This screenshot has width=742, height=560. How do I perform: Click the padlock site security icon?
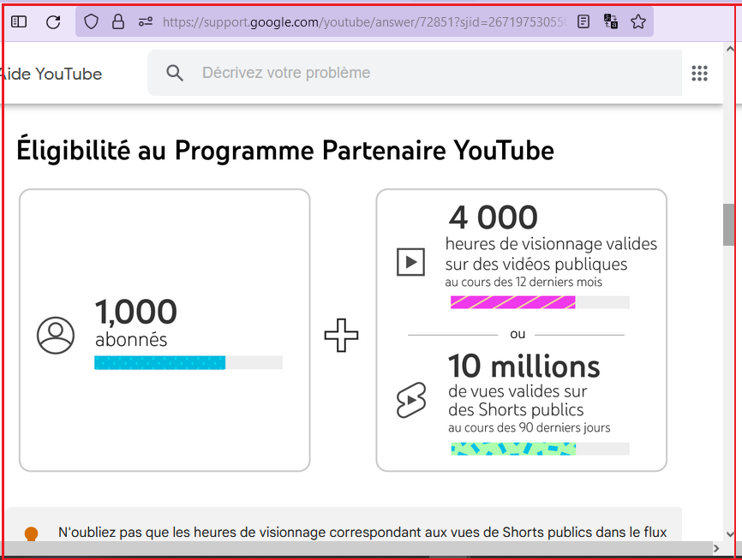coord(118,22)
